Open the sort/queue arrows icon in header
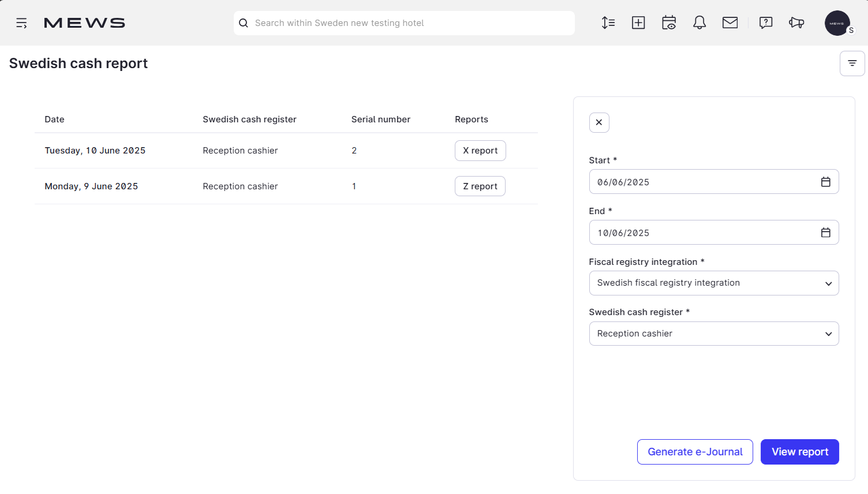 point(608,23)
